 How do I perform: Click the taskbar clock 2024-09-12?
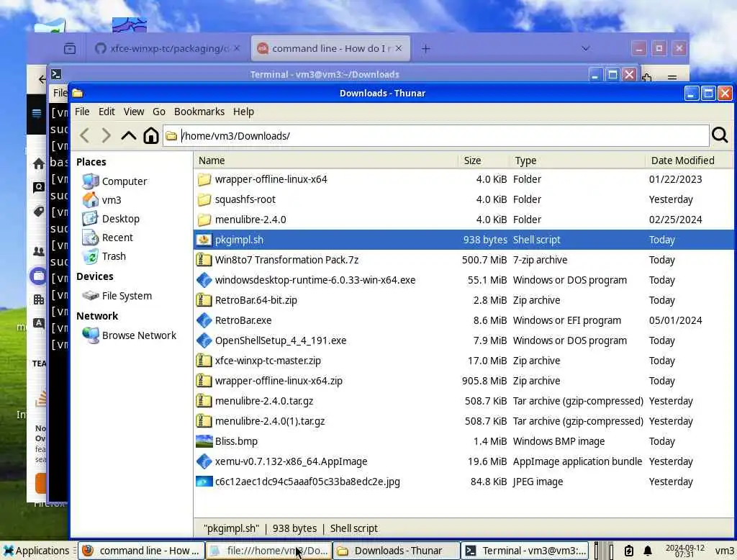click(x=685, y=551)
